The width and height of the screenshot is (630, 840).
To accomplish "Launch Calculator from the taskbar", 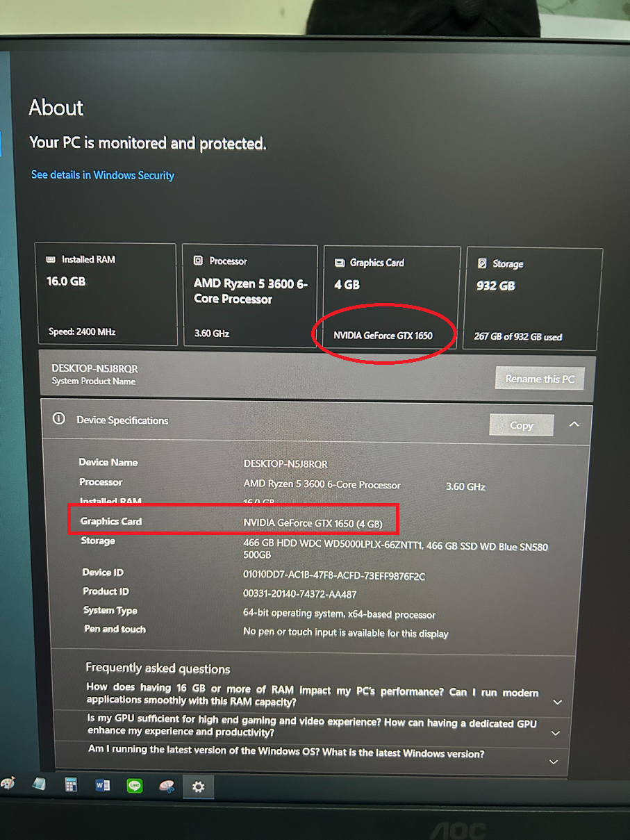I will 71,786.
